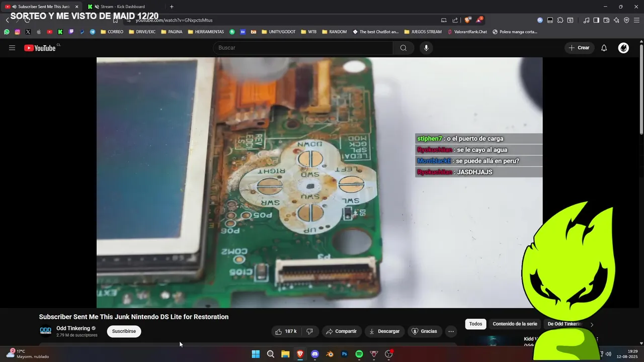Subscribe with the Suscribirse button
Viewport: 644px width, 362px height.
click(124, 331)
